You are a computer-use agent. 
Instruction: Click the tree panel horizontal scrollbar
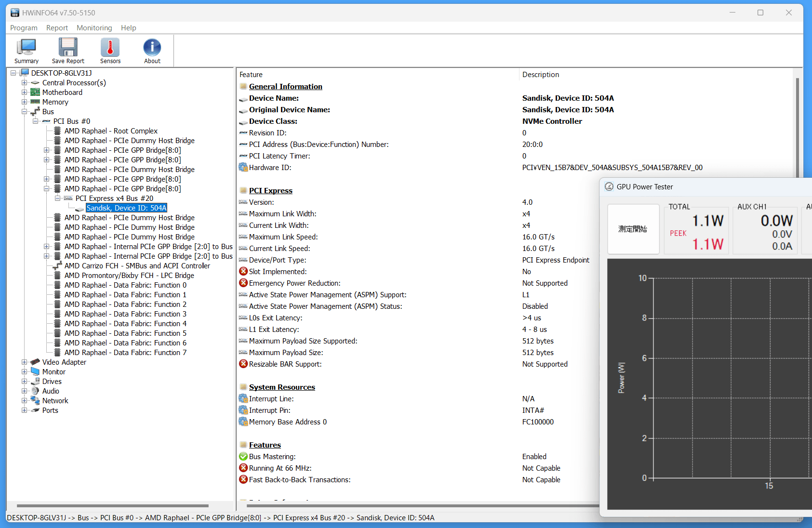click(112, 506)
